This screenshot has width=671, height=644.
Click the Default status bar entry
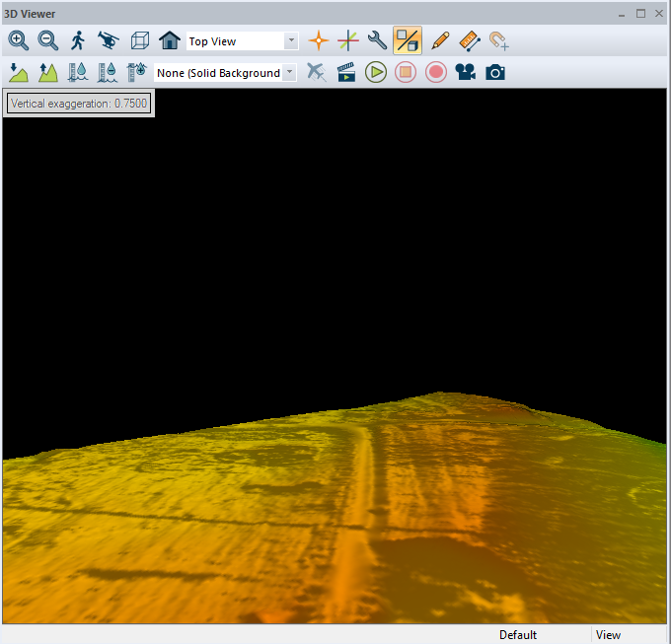tap(518, 634)
